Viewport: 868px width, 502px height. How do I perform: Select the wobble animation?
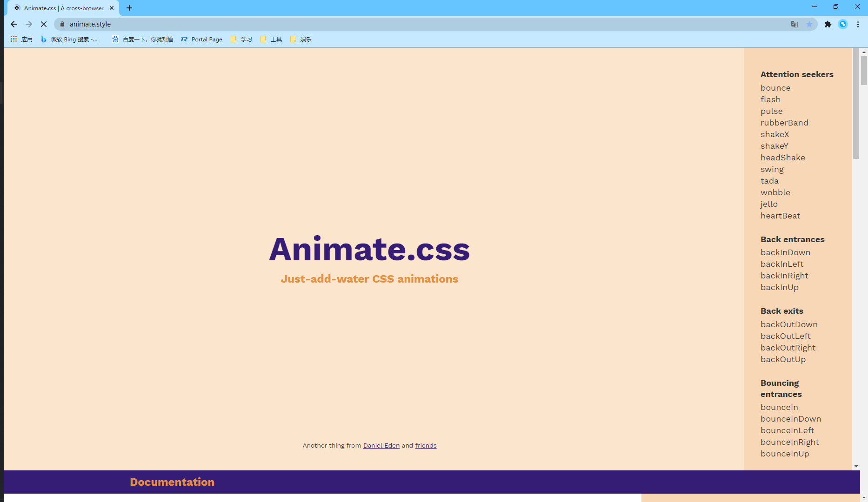tap(775, 192)
